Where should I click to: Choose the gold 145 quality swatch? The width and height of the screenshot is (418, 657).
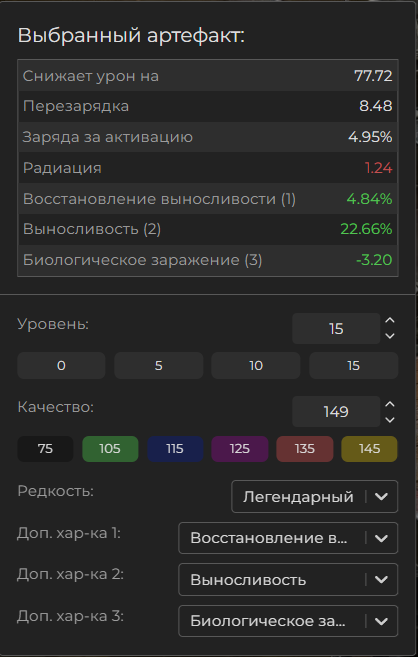369,449
